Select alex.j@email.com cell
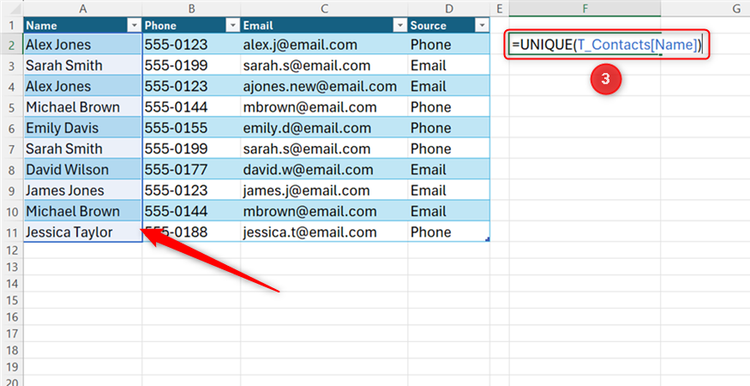 click(x=324, y=45)
